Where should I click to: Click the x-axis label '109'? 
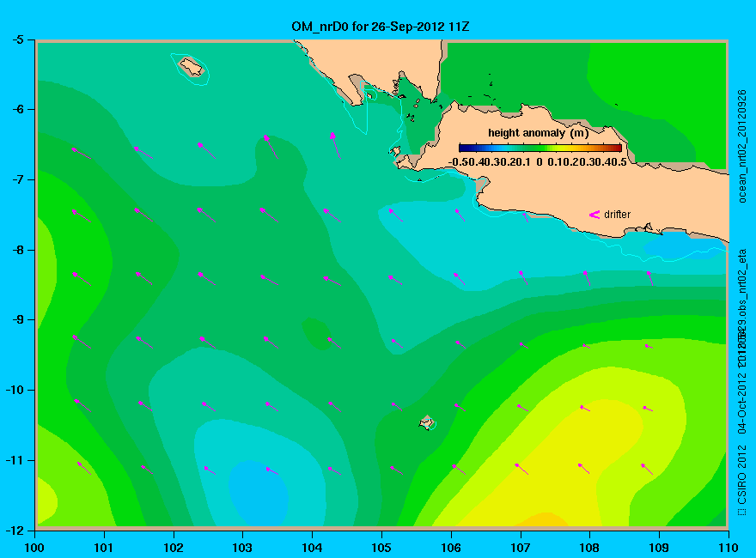[659, 548]
